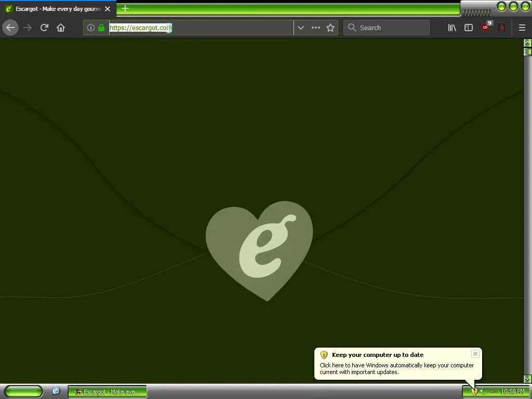Close the Windows update balloon notification
The width and height of the screenshot is (532, 399).
(475, 354)
